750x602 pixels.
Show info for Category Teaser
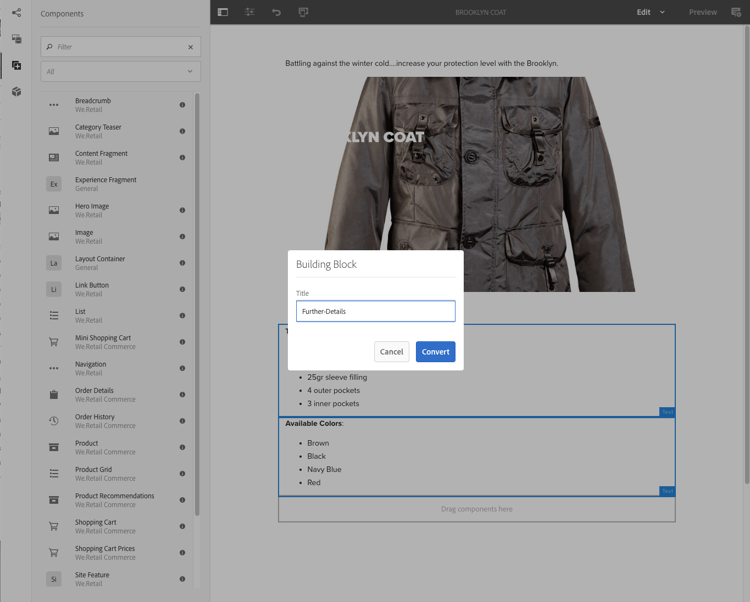[182, 131]
